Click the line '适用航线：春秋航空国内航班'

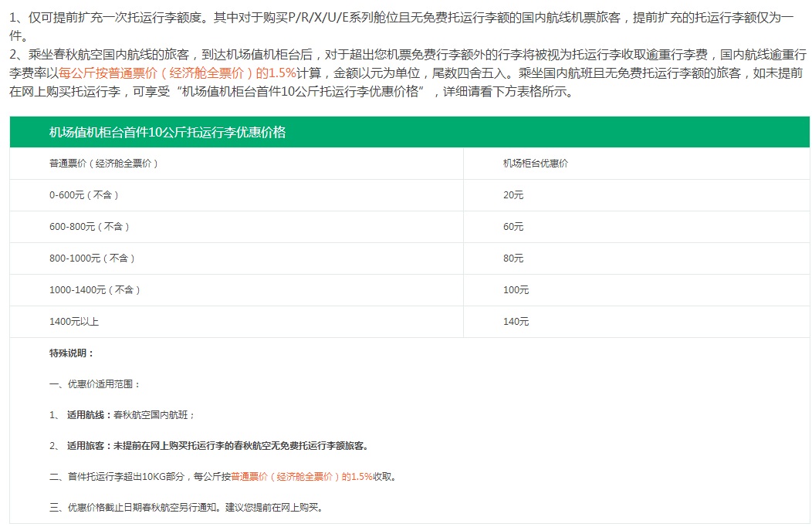coord(131,414)
